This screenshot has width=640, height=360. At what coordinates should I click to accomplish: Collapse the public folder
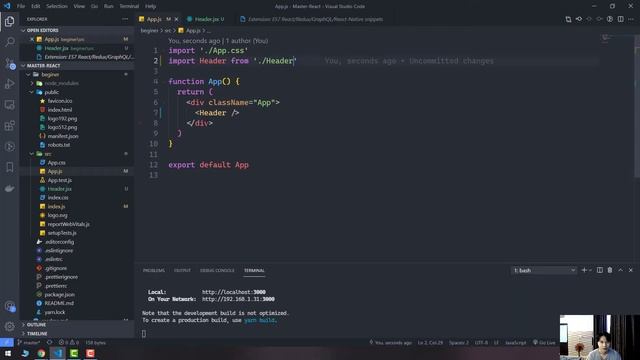pyautogui.click(x=51, y=92)
